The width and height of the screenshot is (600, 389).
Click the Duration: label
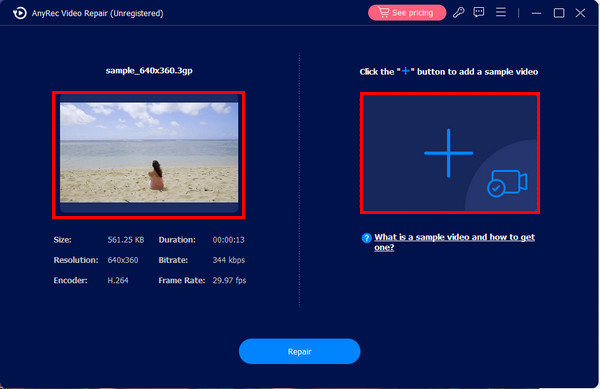tap(177, 240)
